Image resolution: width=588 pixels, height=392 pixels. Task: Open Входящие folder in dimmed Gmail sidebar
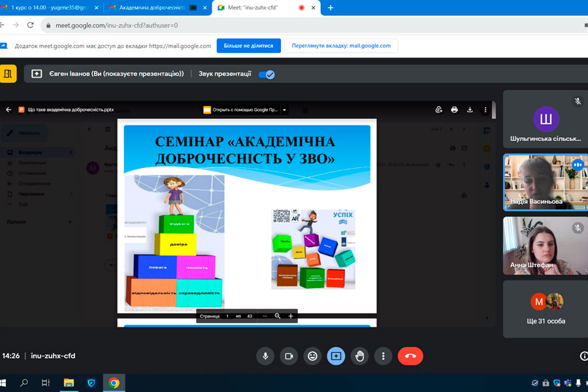click(x=30, y=152)
